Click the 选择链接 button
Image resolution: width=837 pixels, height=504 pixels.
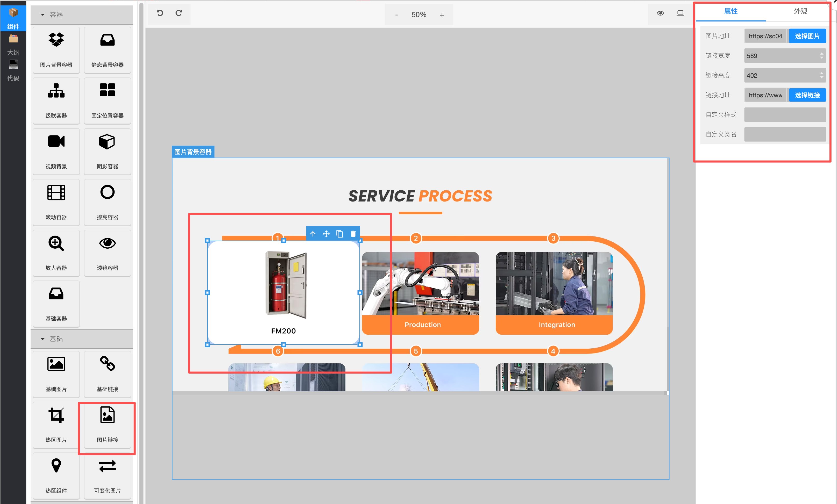pos(807,95)
